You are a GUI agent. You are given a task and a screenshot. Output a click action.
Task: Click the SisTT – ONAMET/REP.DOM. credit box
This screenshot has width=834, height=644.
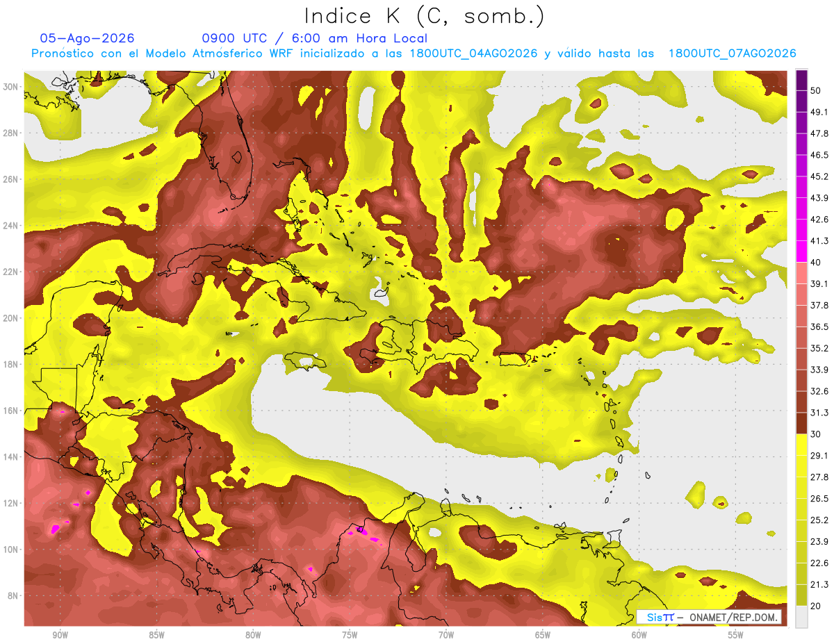(x=709, y=618)
